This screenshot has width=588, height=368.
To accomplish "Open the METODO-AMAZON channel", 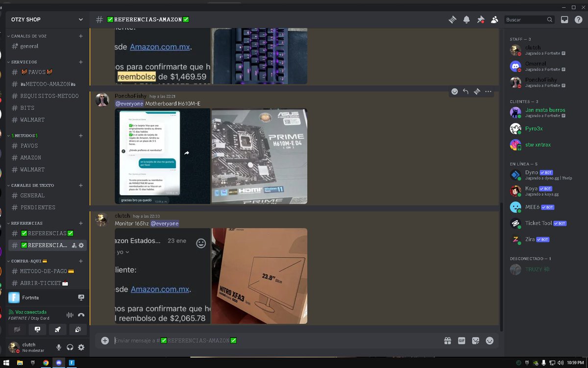I will tap(48, 84).
